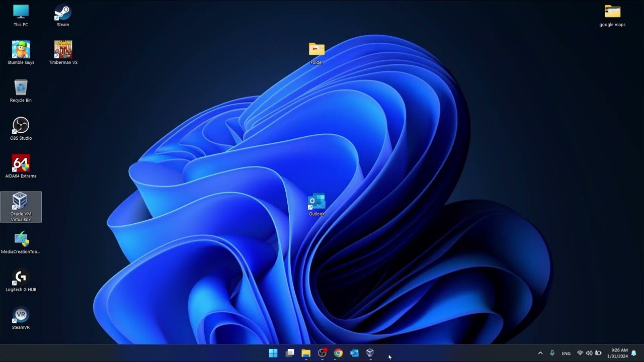644x362 pixels.
Task: Click the battery status tray icon
Action: pos(598,353)
